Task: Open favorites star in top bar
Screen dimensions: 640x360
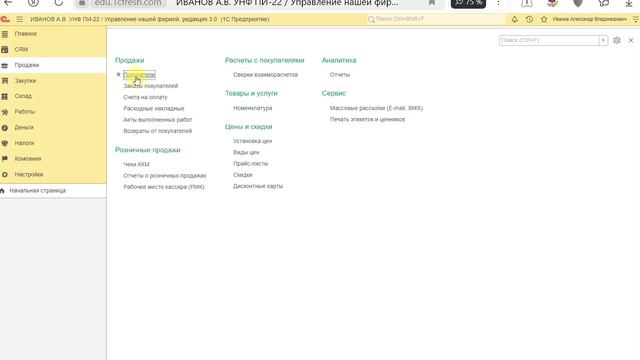Action: coord(544,19)
